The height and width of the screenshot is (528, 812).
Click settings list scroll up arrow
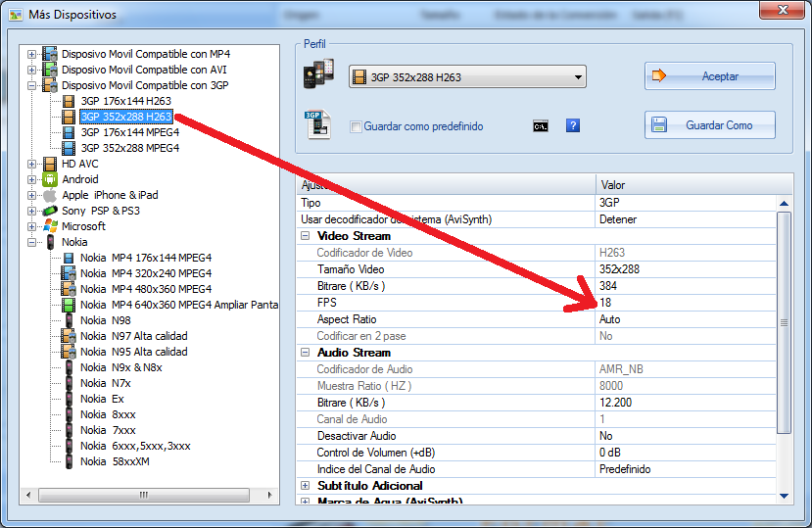(784, 204)
